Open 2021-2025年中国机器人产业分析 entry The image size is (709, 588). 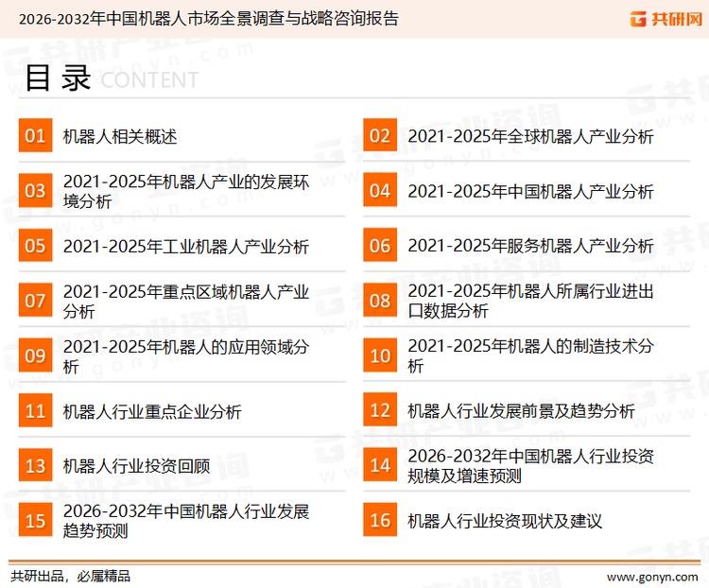[530, 191]
